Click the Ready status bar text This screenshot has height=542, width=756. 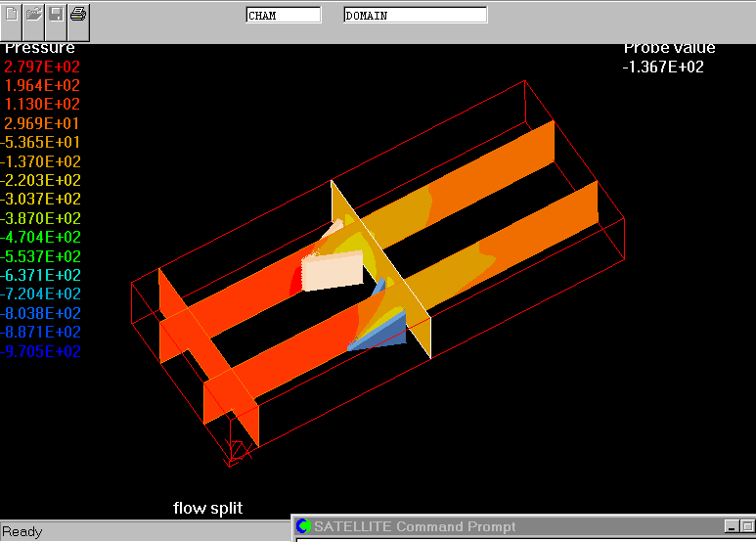(22, 532)
